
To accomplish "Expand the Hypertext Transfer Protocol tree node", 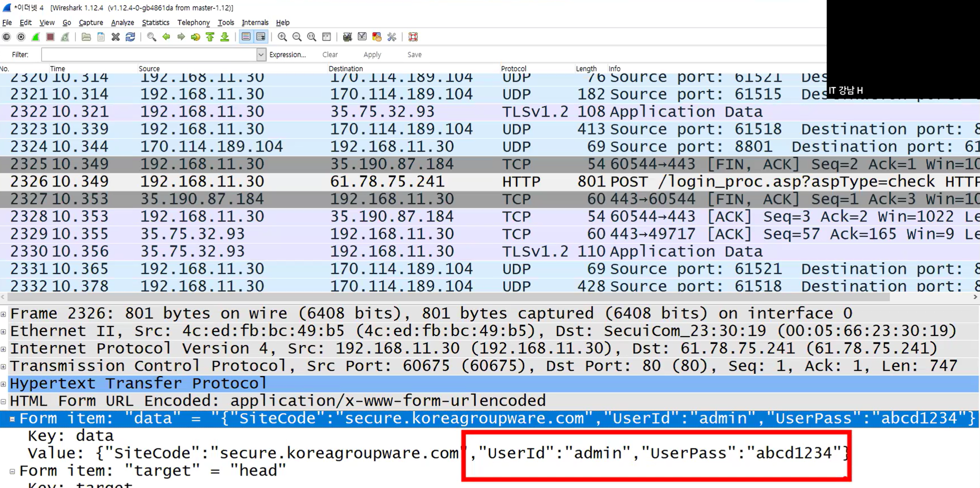I will click(3, 384).
